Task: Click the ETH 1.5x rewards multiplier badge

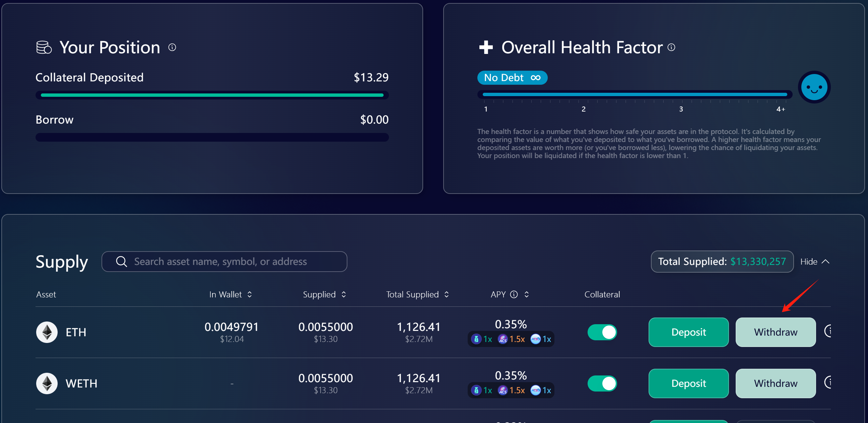Action: (x=512, y=339)
